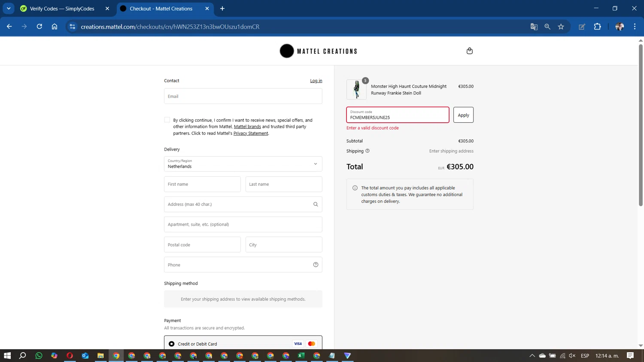This screenshot has width=644, height=362.
Task: Open WhatsApp from the taskbar
Action: click(39, 356)
